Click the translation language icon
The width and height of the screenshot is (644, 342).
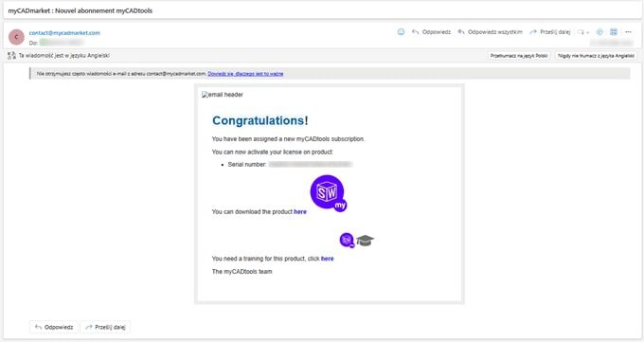[11, 56]
